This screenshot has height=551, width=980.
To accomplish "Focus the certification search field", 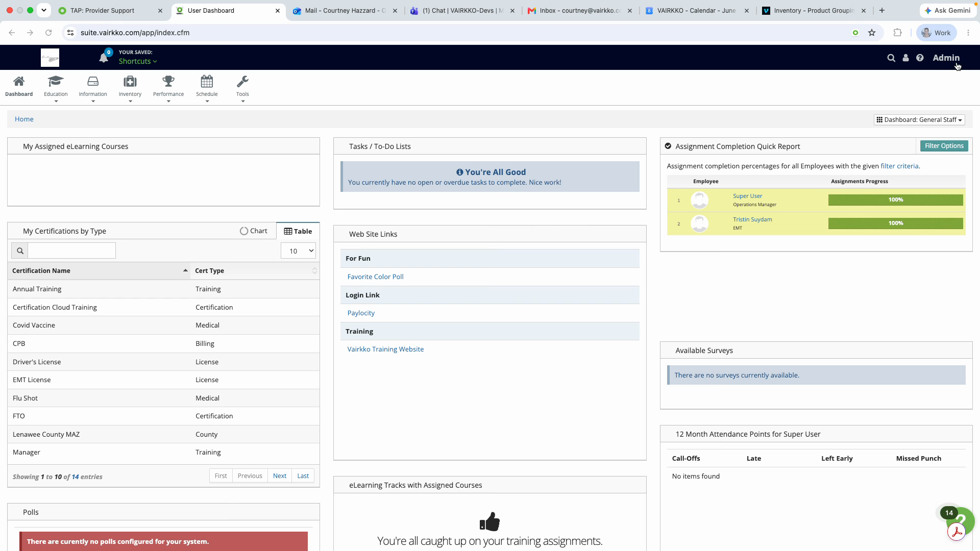I will (x=71, y=251).
